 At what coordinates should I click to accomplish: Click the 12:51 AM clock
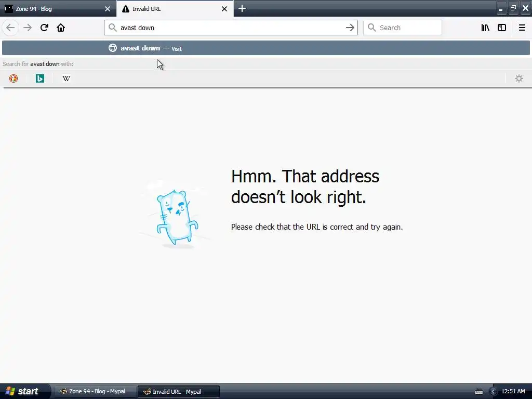point(513,391)
